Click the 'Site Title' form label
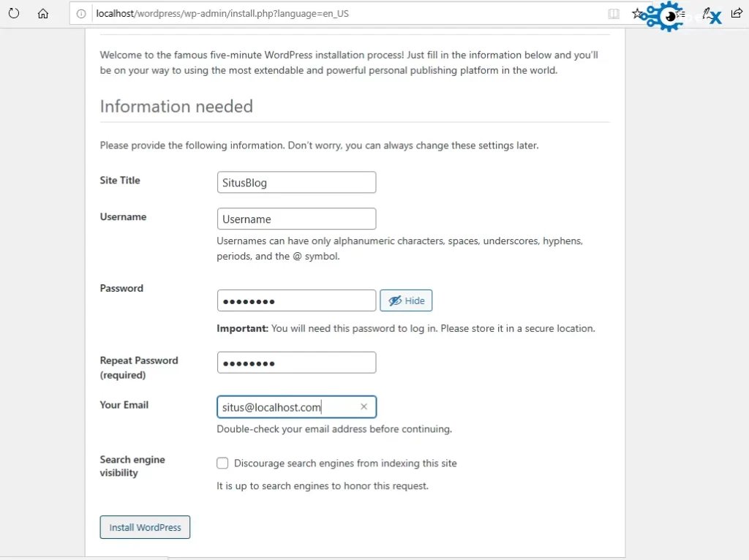This screenshot has height=560, width=749. (120, 181)
